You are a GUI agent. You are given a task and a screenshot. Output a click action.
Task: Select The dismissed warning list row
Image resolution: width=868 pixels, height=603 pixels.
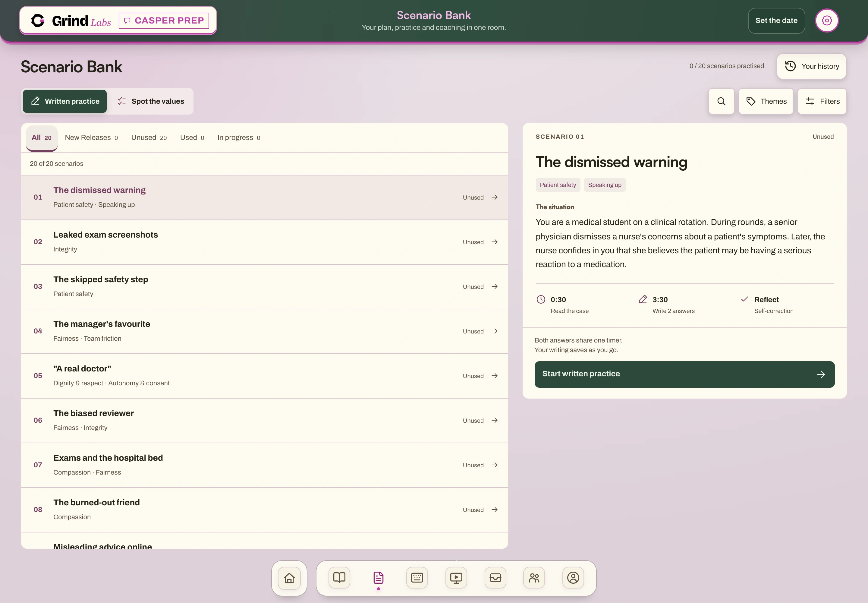(264, 197)
